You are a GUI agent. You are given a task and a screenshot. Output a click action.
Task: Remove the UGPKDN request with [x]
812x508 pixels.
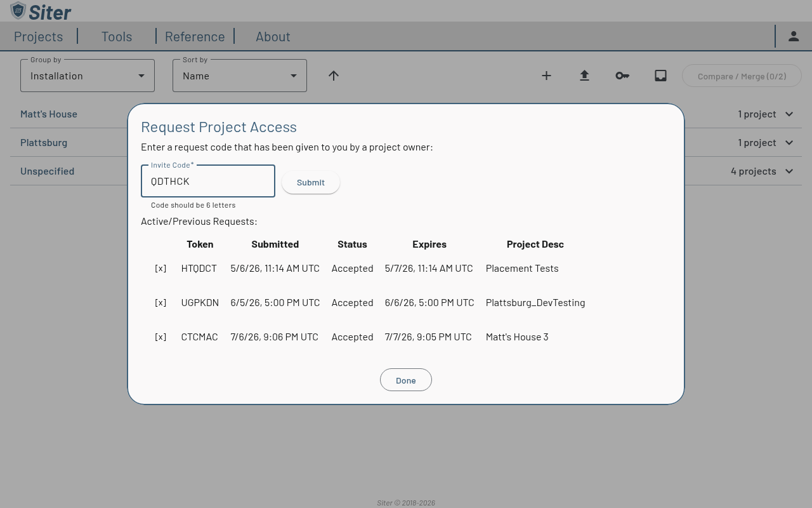tap(160, 302)
